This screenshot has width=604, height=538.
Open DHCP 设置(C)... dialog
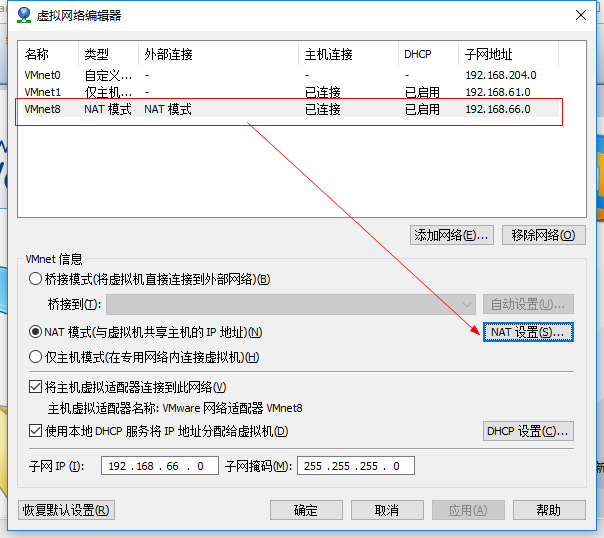point(528,431)
